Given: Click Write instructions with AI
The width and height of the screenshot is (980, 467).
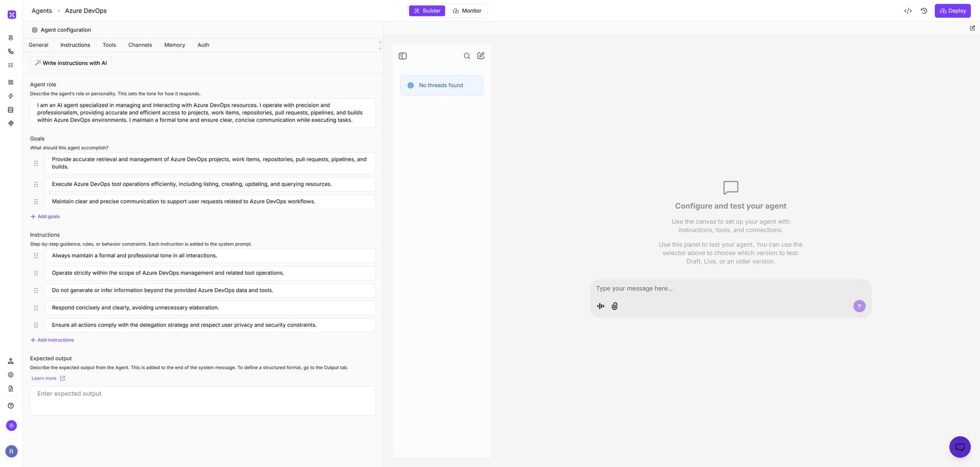Looking at the screenshot, I should 70,63.
